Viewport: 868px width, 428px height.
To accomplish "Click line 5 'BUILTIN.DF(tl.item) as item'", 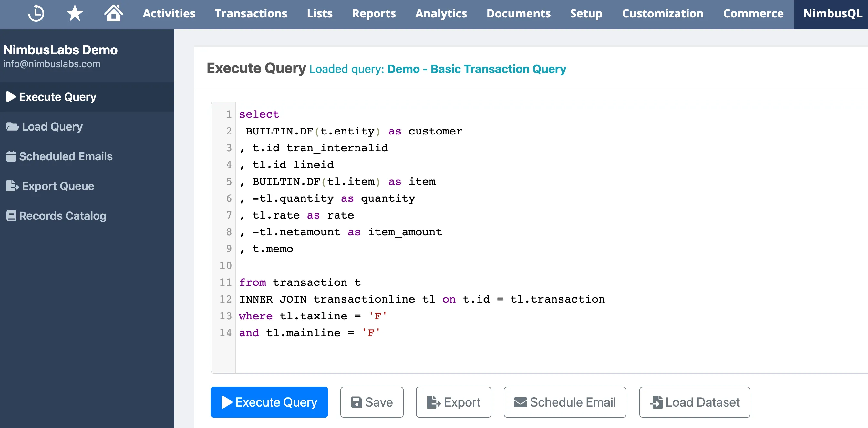I will pyautogui.click(x=344, y=181).
